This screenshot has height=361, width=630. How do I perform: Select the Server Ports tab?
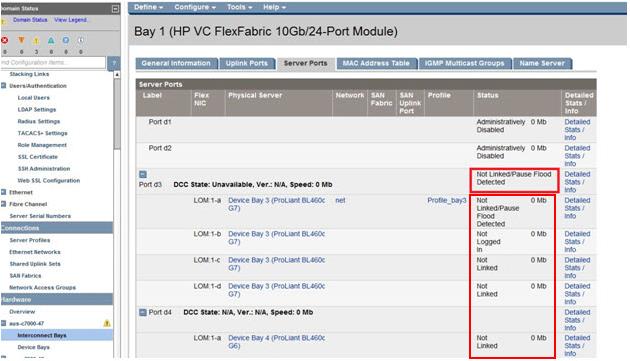tap(305, 64)
